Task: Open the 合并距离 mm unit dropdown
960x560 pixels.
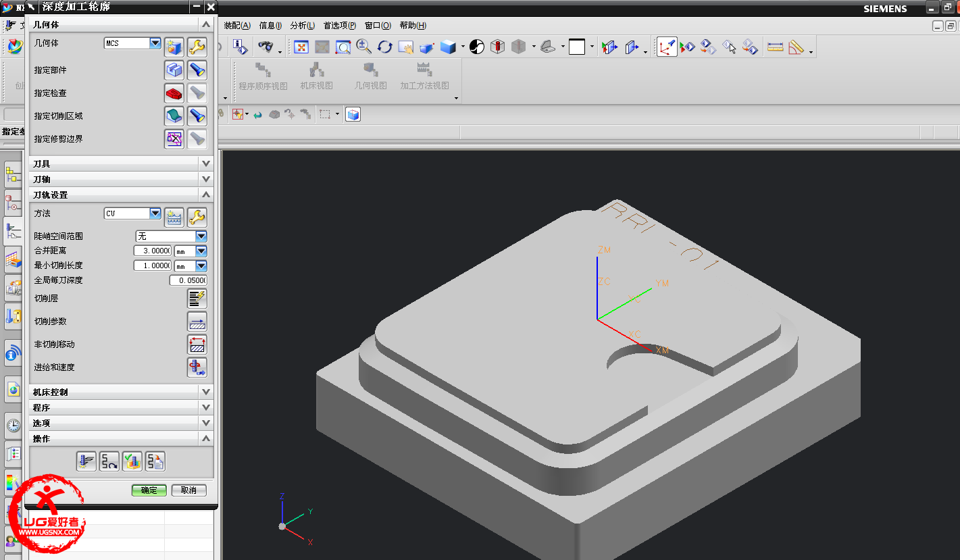Action: pyautogui.click(x=201, y=251)
